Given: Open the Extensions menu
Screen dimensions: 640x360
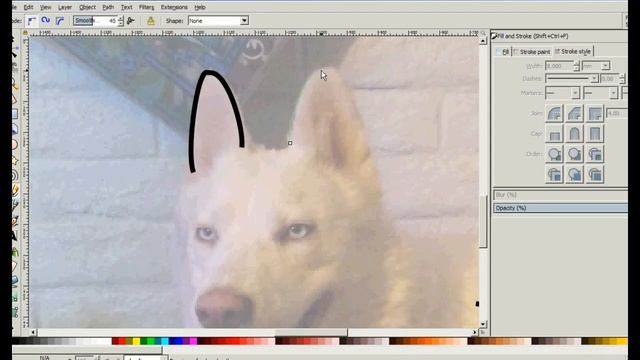Looking at the screenshot, I should [174, 7].
